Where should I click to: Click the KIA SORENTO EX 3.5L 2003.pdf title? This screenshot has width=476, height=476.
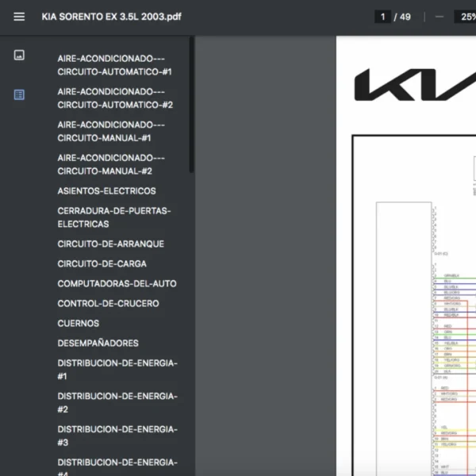(111, 17)
